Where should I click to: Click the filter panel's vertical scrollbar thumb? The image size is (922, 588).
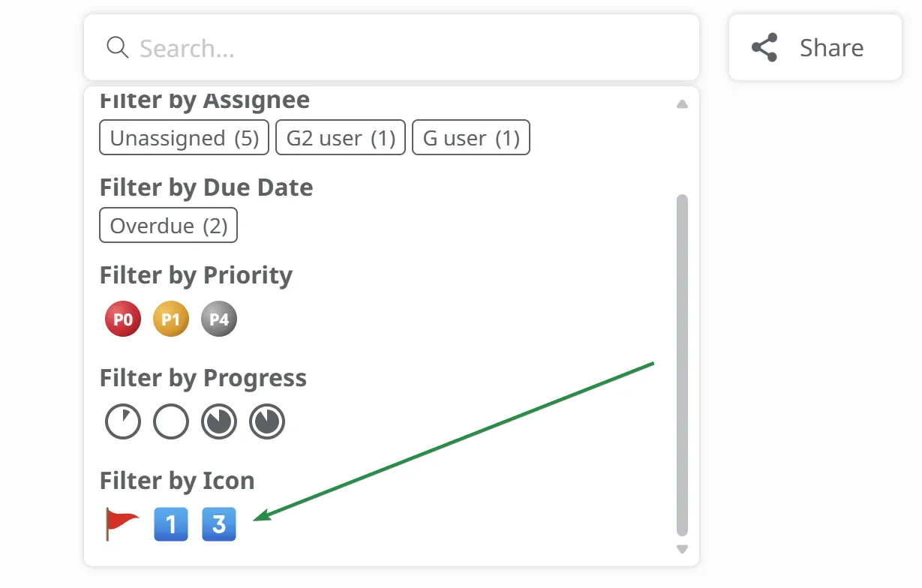coord(682,364)
